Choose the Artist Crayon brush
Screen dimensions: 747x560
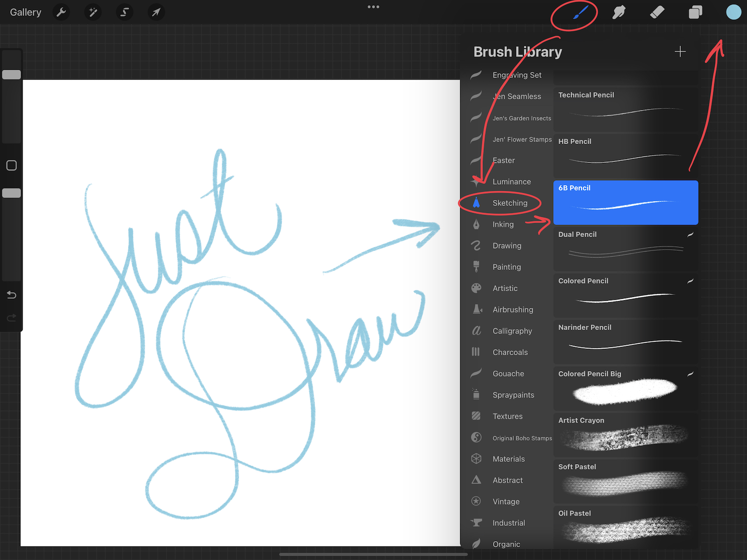(x=626, y=435)
